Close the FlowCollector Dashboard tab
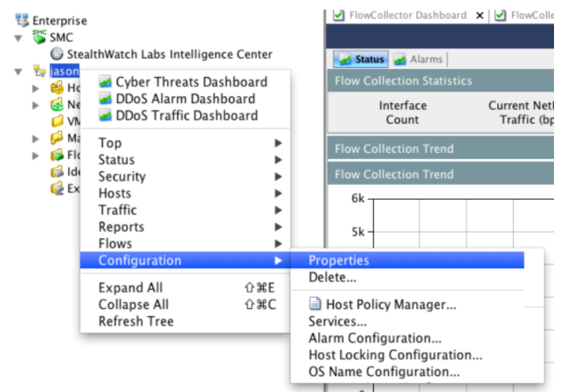Screen dimensions: 575x392 click(x=479, y=16)
